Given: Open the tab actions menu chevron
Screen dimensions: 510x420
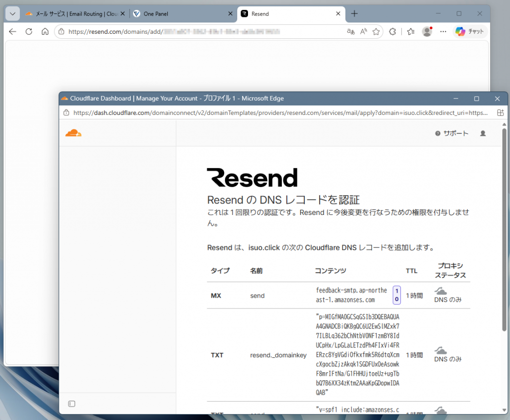Looking at the screenshot, I should [x=12, y=13].
